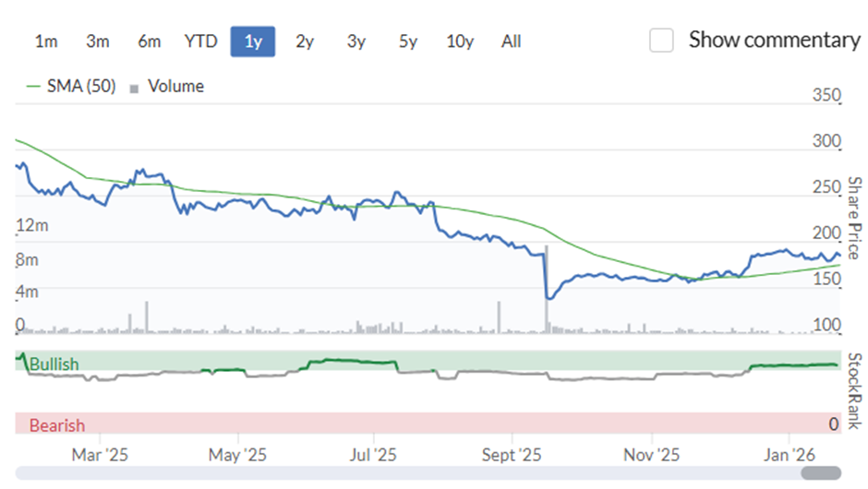Click the Bullish zone label
Screen dimensions: 868x489
tap(54, 364)
